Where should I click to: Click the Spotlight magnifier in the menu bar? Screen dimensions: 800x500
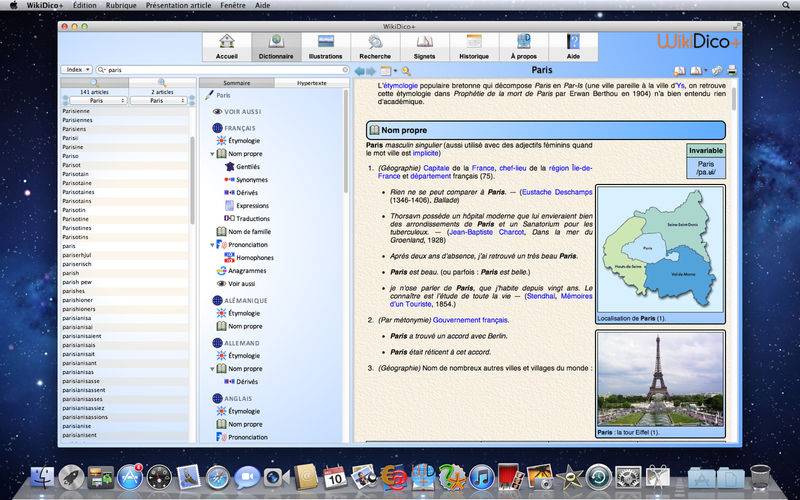coord(786,5)
